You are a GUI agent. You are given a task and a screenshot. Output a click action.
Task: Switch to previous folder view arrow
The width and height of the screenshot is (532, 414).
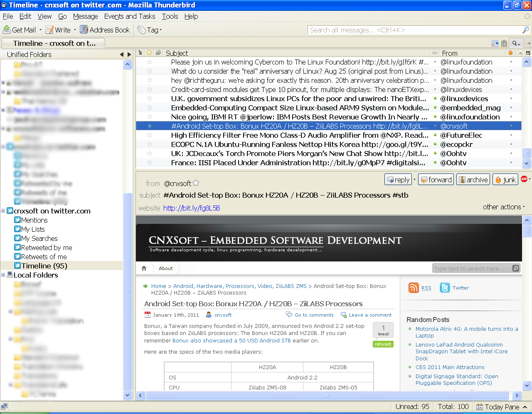pyautogui.click(x=122, y=55)
